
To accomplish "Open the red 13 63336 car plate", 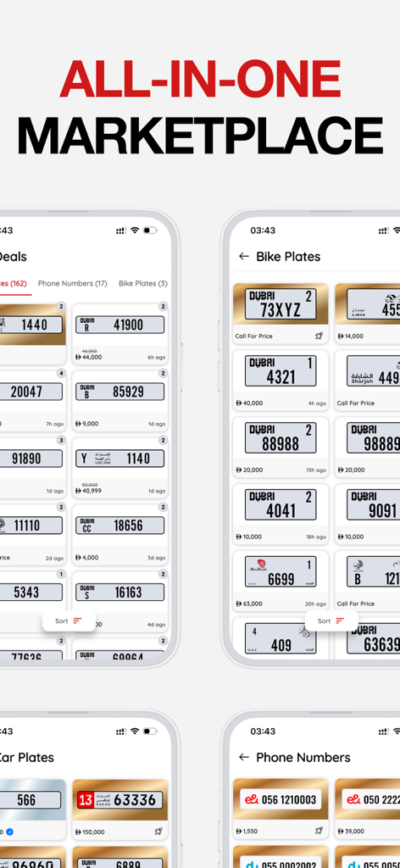I will click(x=120, y=810).
